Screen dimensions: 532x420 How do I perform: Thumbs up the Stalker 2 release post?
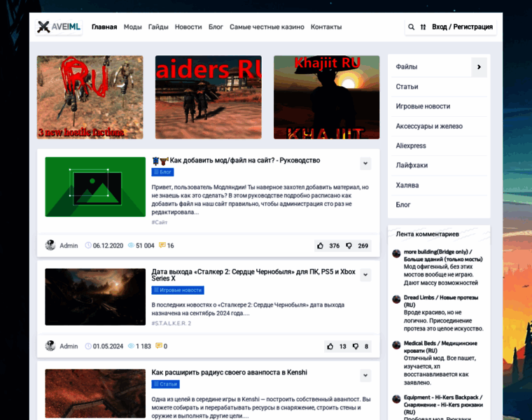(330, 346)
